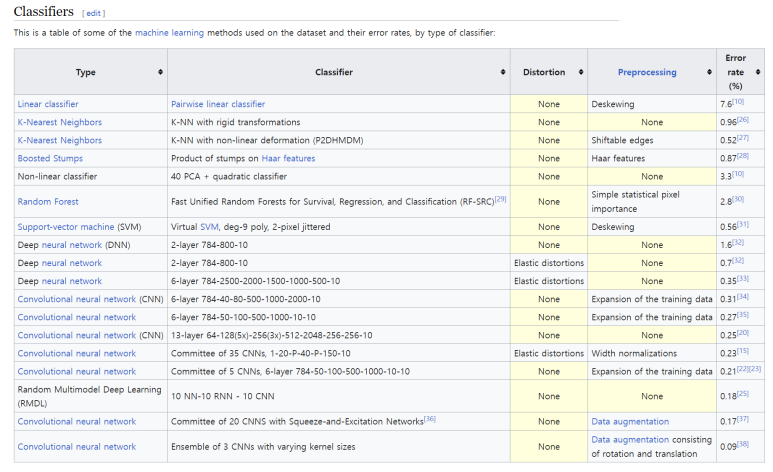Open citation 26 next to 0.96
773x472 pixels.
coord(743,119)
